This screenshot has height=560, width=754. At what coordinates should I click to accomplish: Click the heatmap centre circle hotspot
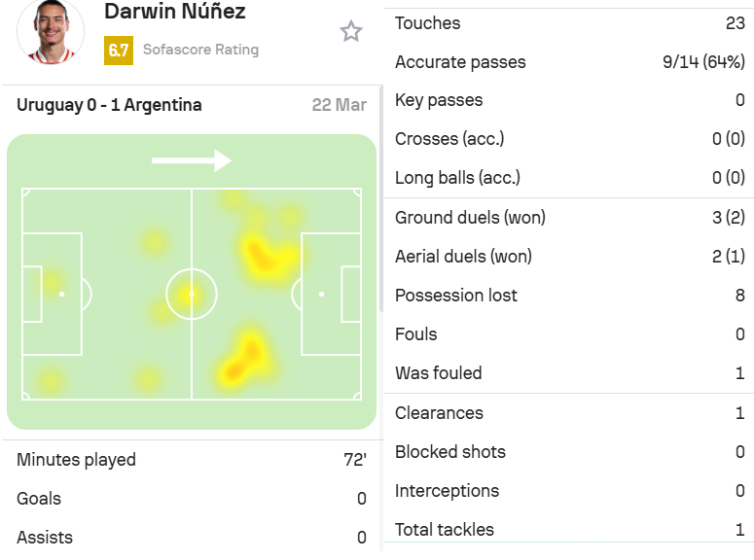pos(192,295)
